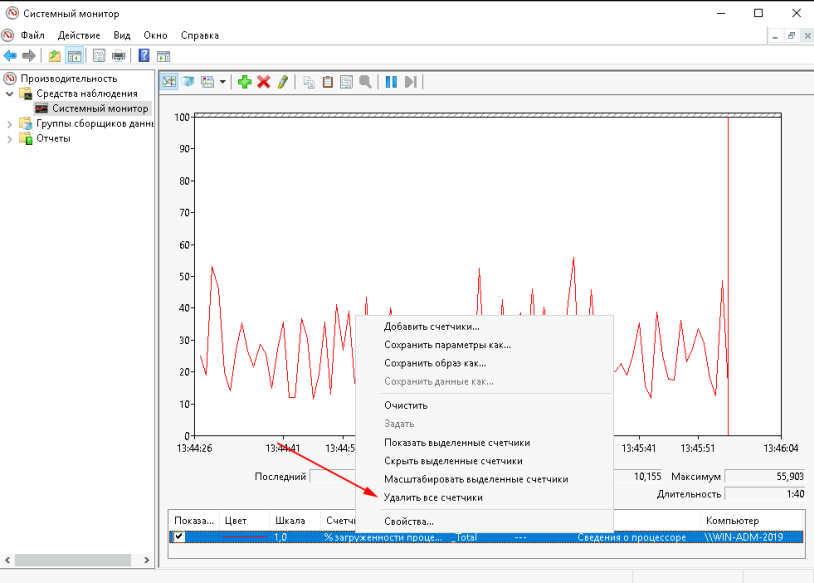Open the Действие menu in menu bar
The image size is (814, 583).
coord(78,35)
